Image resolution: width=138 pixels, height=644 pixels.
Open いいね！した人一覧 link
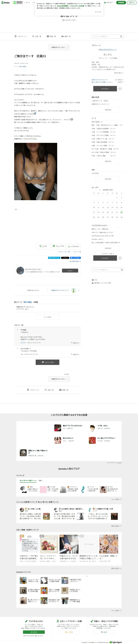pos(64,252)
